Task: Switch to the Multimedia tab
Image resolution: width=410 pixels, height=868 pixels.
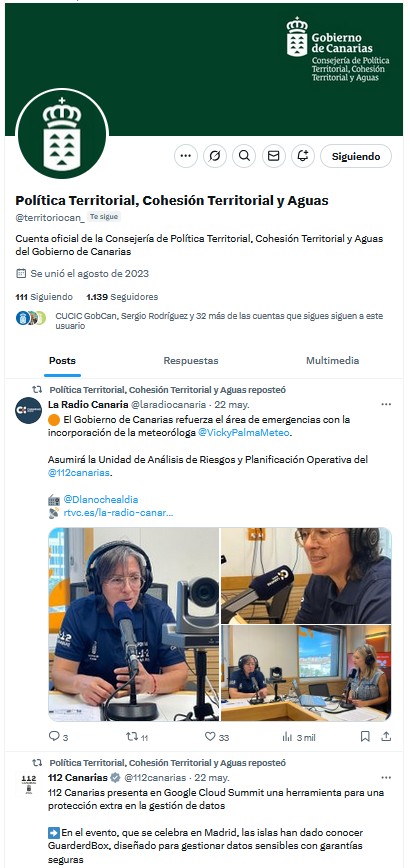Action: click(x=333, y=361)
